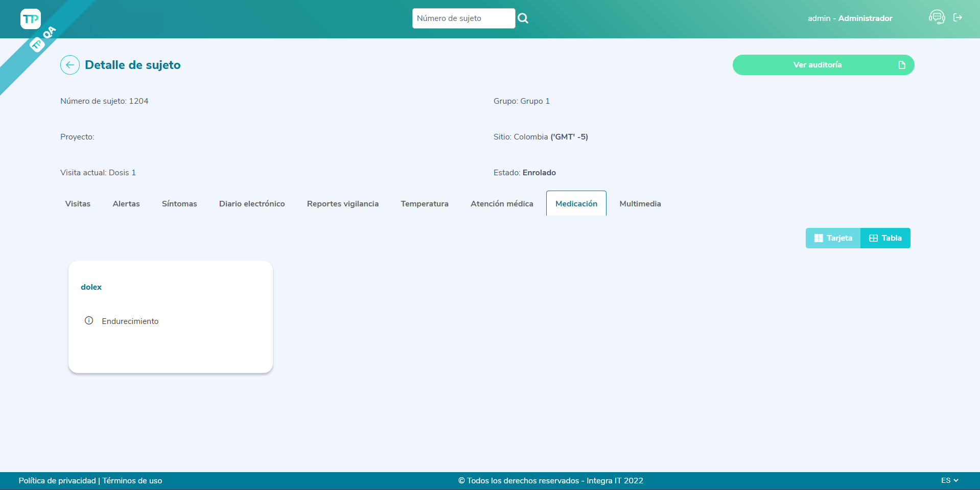Image resolution: width=980 pixels, height=490 pixels.
Task: Switch to the Síntomas tab
Action: point(179,203)
